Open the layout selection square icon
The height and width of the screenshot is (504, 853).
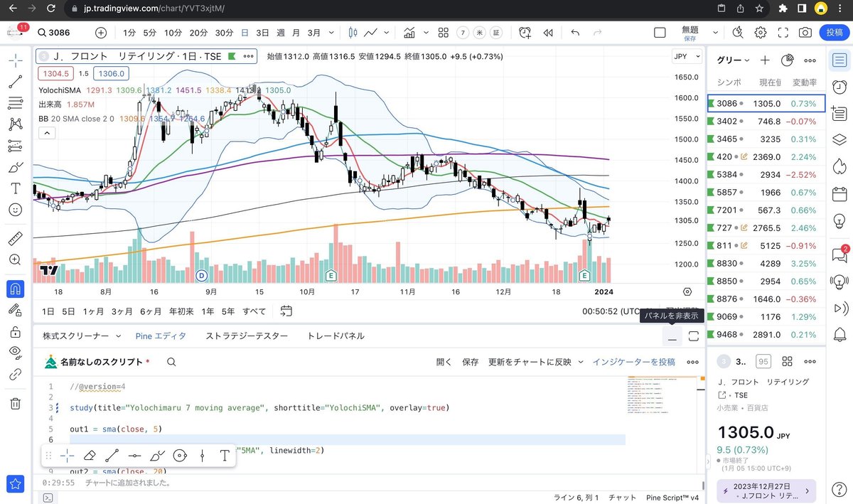point(660,33)
